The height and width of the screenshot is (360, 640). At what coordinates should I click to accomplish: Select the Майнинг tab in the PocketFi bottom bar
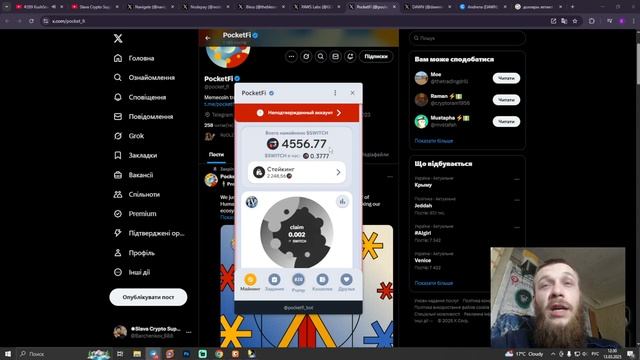pos(250,282)
